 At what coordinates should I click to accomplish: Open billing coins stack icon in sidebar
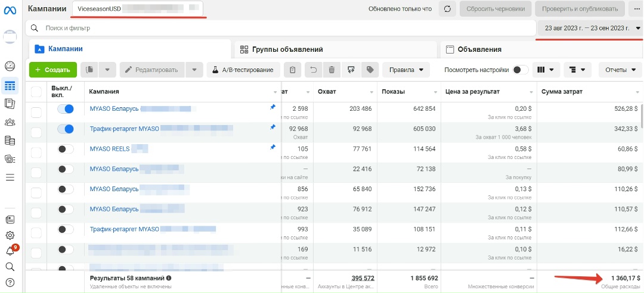[x=10, y=141]
